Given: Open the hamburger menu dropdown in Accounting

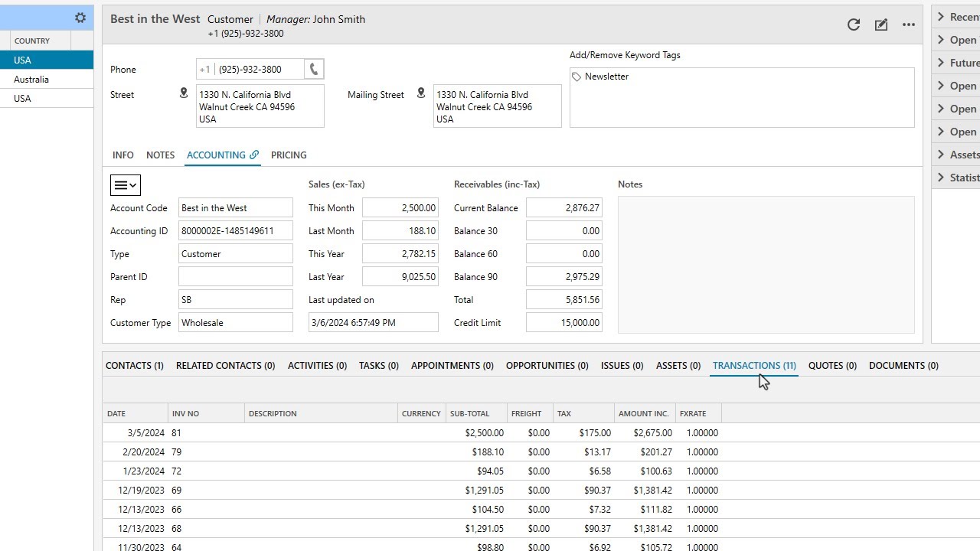Looking at the screenshot, I should click(126, 185).
